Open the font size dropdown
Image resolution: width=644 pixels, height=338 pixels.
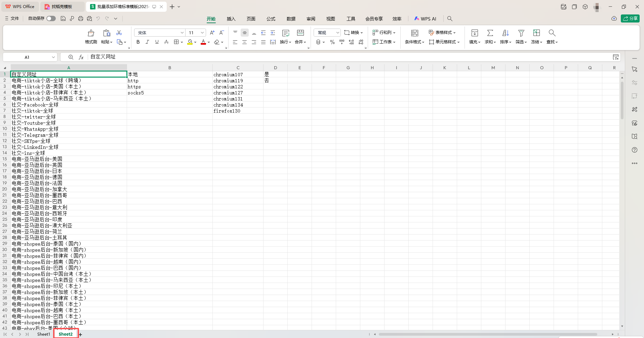(x=202, y=33)
